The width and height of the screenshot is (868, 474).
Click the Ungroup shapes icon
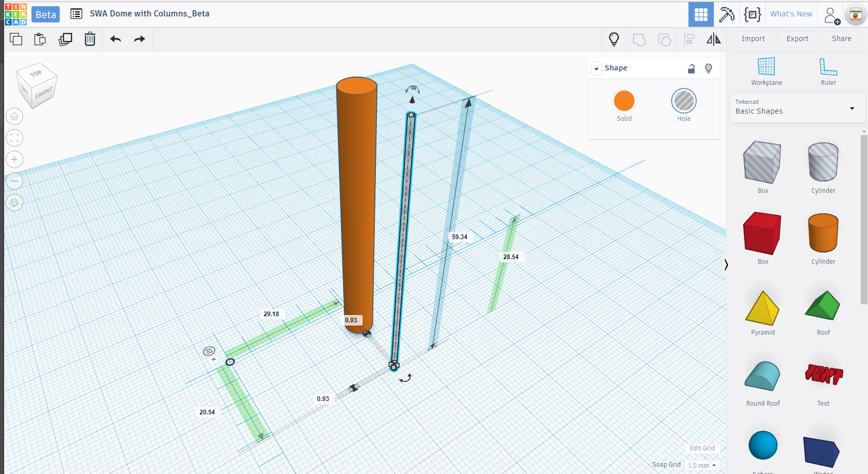pyautogui.click(x=664, y=40)
